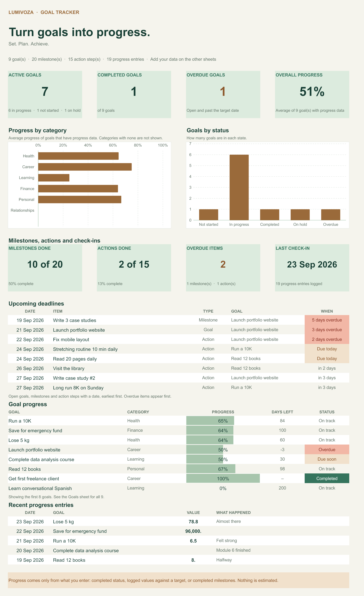Select the Not started column in status chart
The height and width of the screenshot is (596, 364).
coord(209,215)
